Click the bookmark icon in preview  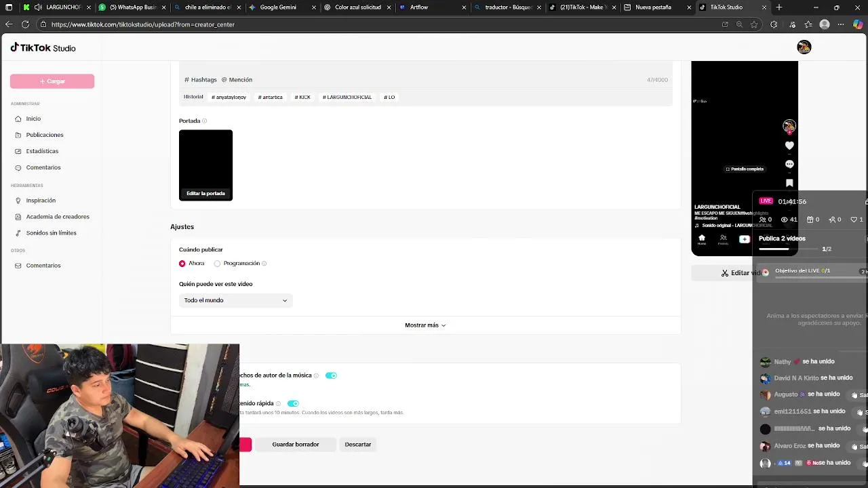pyautogui.click(x=789, y=183)
